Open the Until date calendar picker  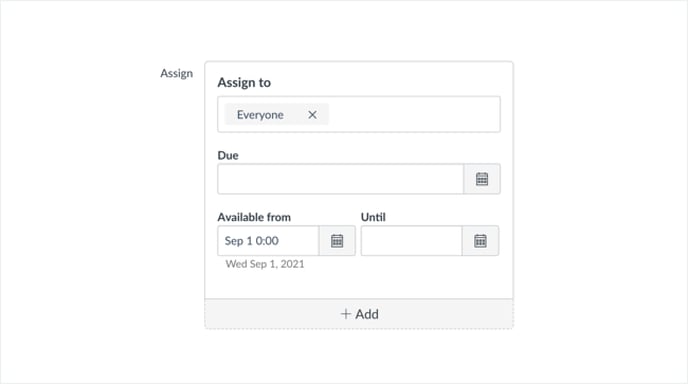click(x=480, y=241)
